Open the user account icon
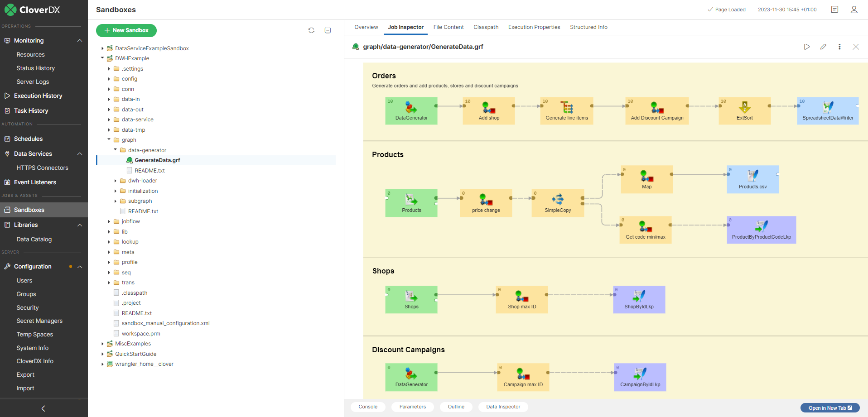The width and height of the screenshot is (868, 417). (854, 10)
